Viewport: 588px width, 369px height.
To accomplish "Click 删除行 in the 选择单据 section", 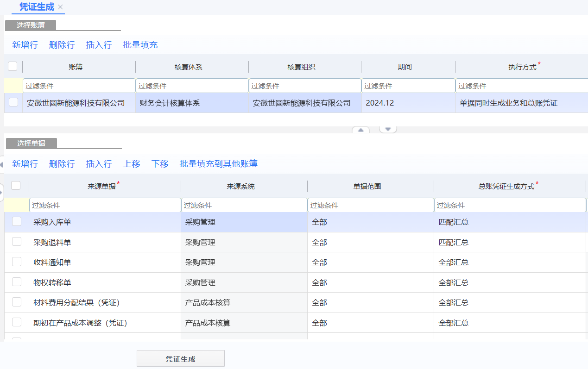I will 62,164.
